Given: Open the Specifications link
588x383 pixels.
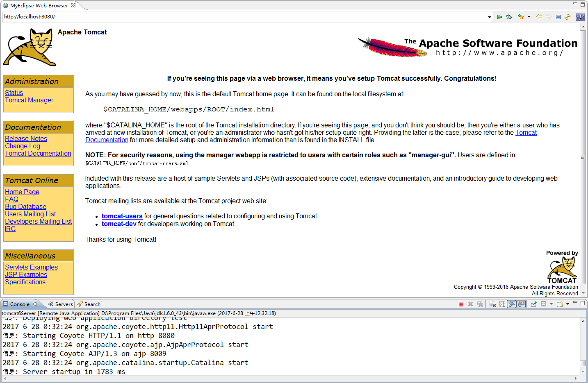Looking at the screenshot, I should (25, 282).
